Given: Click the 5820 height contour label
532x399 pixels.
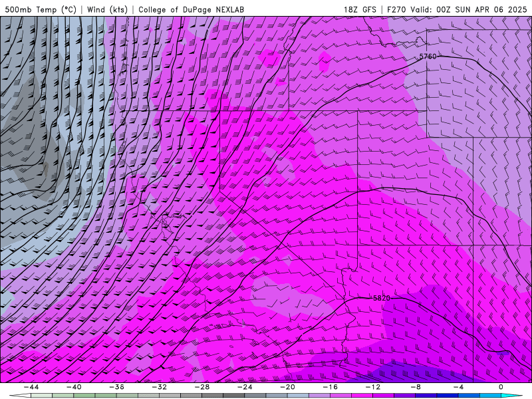Looking at the screenshot, I should (381, 298).
